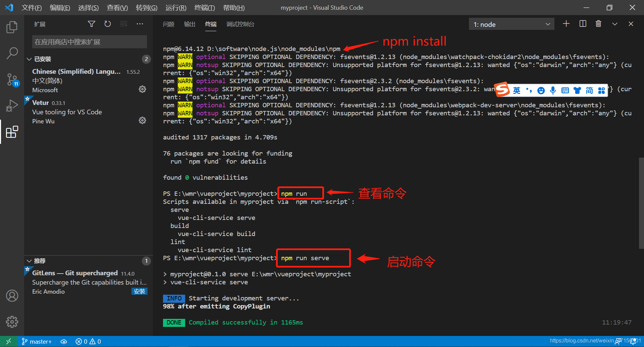Open Sogou skin shirt icon
Image resolution: width=644 pixels, height=347 pixels.
click(x=577, y=90)
